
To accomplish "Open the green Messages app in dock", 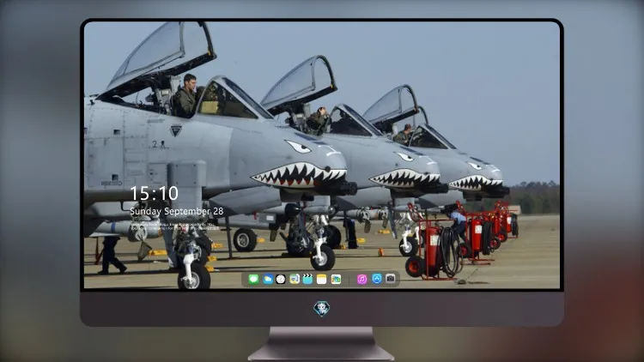I will pyautogui.click(x=253, y=279).
